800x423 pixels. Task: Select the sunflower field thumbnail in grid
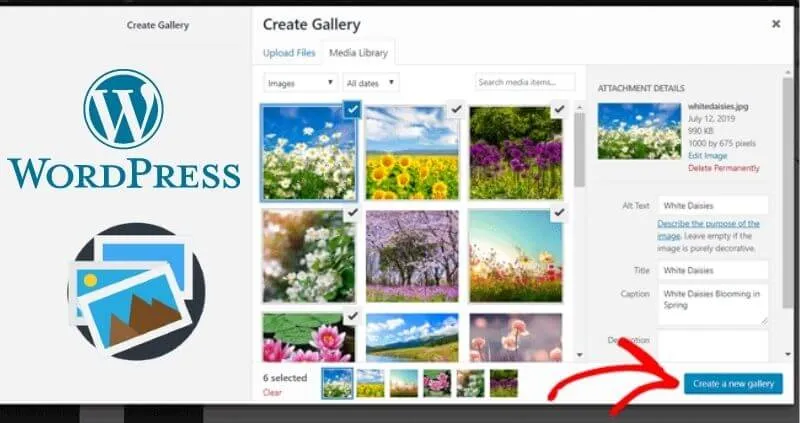412,153
